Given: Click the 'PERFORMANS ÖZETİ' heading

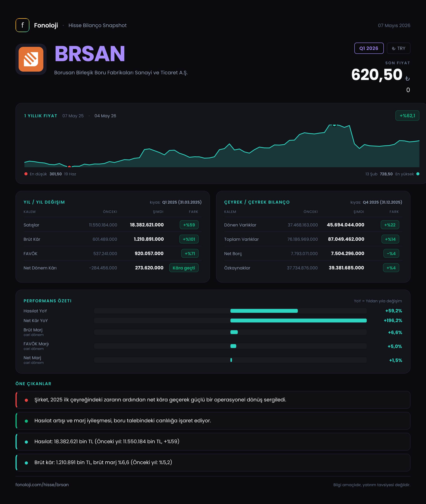Looking at the screenshot, I should coord(48,301).
